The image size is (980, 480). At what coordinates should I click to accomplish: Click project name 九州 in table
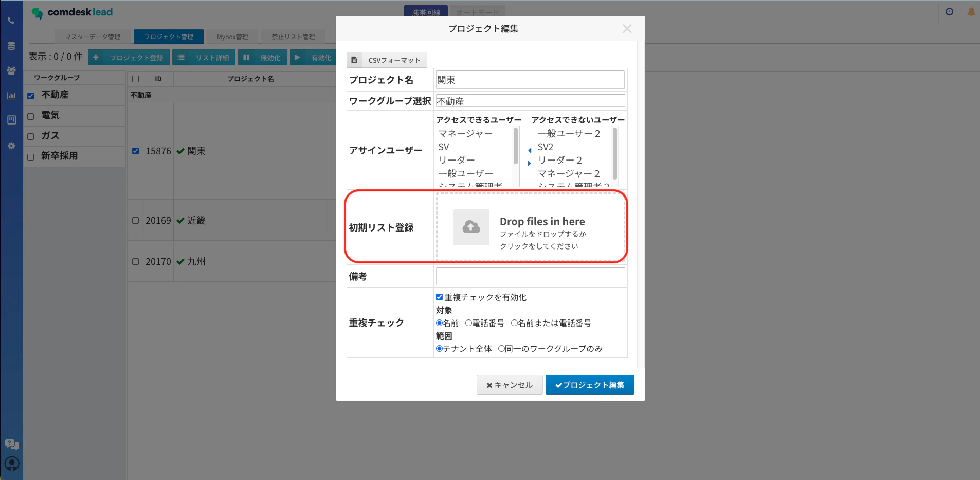point(196,261)
